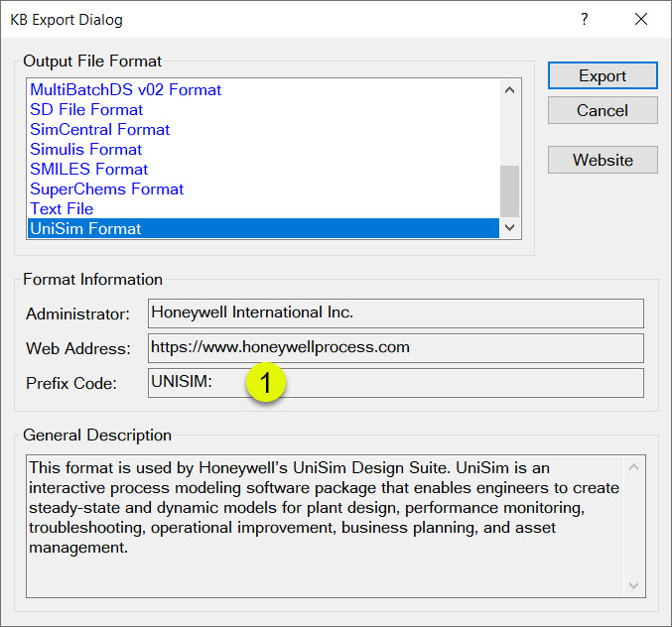Select SMILES Format list item
The width and height of the screenshot is (672, 627).
[x=89, y=169]
